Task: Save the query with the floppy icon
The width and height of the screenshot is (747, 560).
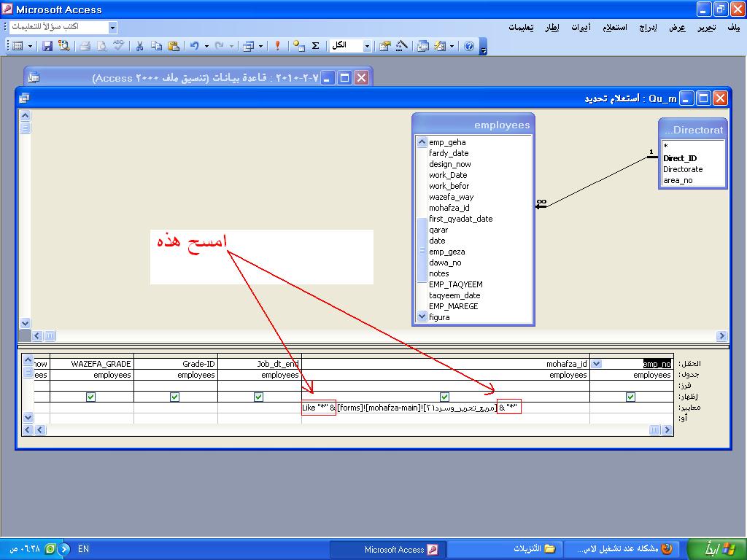Action: 47,46
